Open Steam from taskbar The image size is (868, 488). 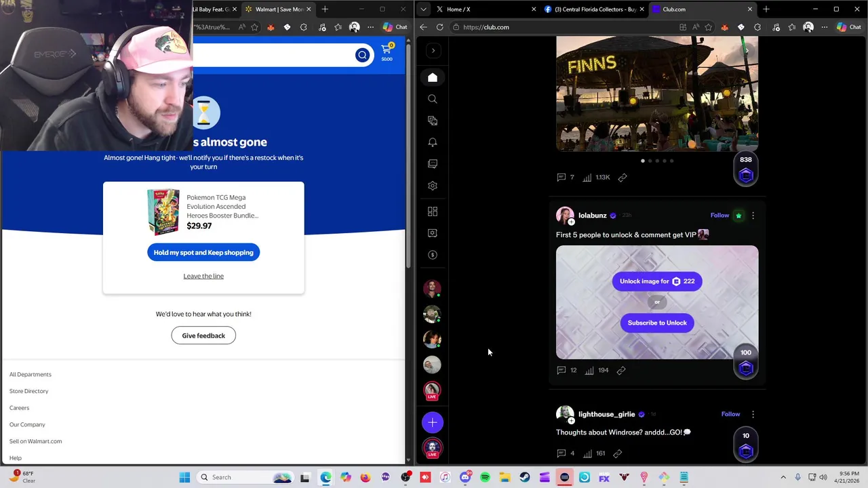pos(525,477)
